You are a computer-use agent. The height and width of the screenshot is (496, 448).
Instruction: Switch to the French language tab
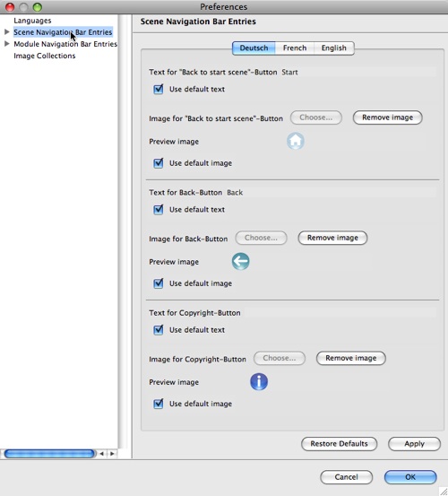pyautogui.click(x=295, y=48)
